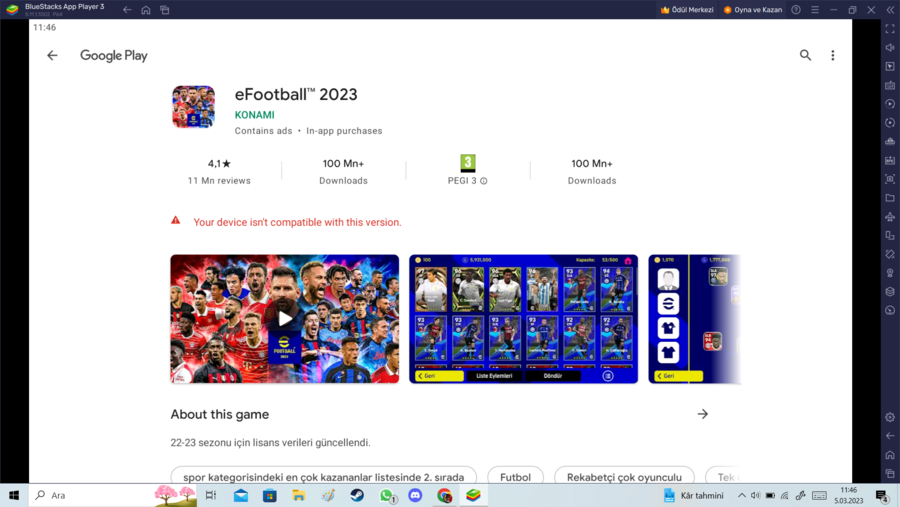Viewport: 900px width, 507px height.
Task: Go to BlueStacks home from title bar
Action: (146, 10)
